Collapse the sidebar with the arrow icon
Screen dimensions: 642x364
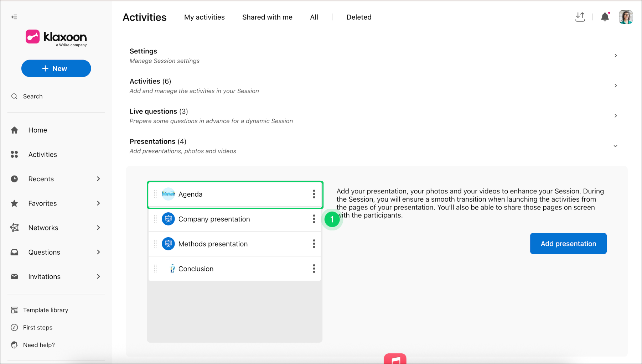click(x=14, y=17)
